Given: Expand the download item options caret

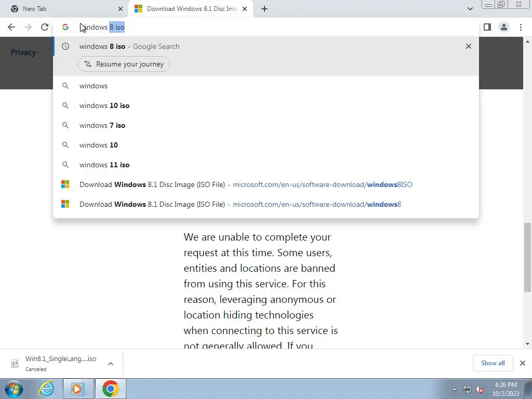Looking at the screenshot, I should point(111,363).
